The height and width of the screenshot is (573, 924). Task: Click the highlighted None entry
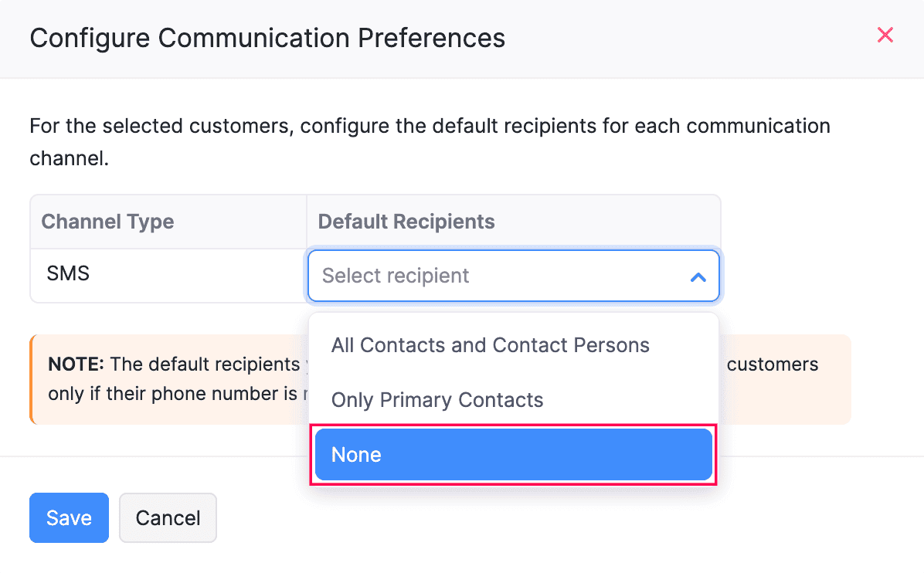pos(513,455)
